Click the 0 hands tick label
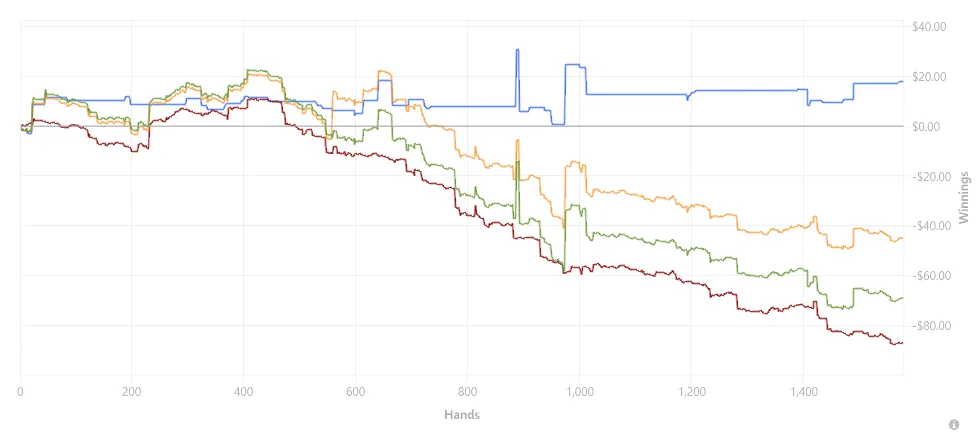980x434 pixels. (21, 393)
